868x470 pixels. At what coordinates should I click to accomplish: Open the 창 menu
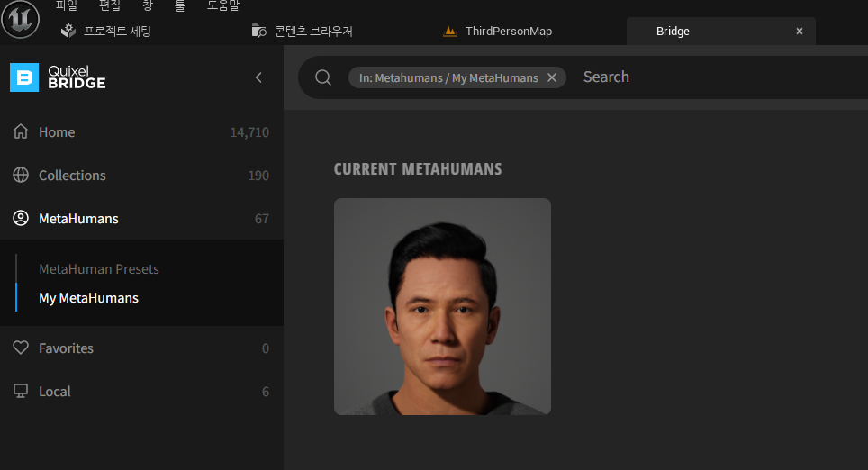pos(148,5)
